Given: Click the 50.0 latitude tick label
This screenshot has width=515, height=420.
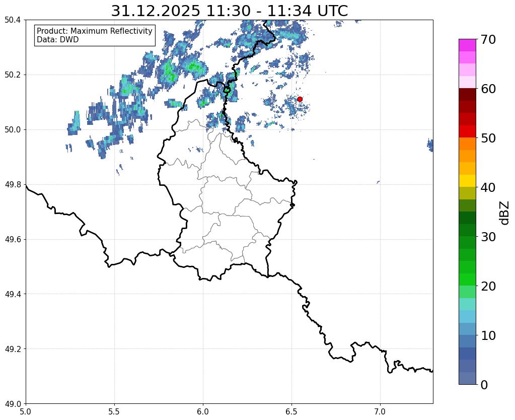Looking at the screenshot, I should coord(13,130).
